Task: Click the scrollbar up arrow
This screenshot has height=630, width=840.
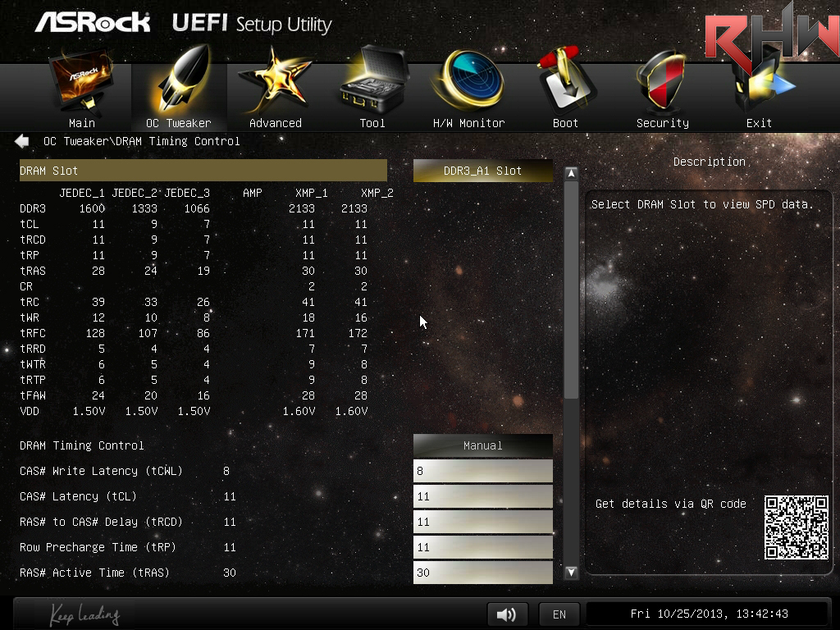Action: coord(571,174)
